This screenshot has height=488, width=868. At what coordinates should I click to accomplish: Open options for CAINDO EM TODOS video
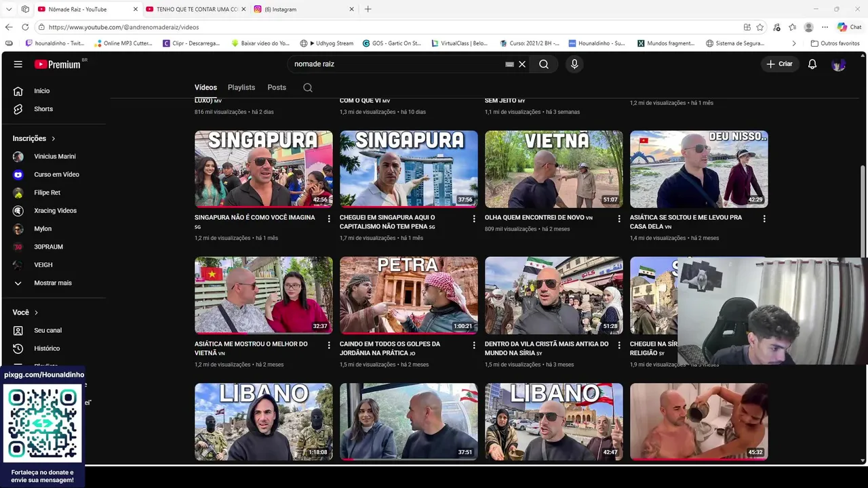(x=474, y=345)
